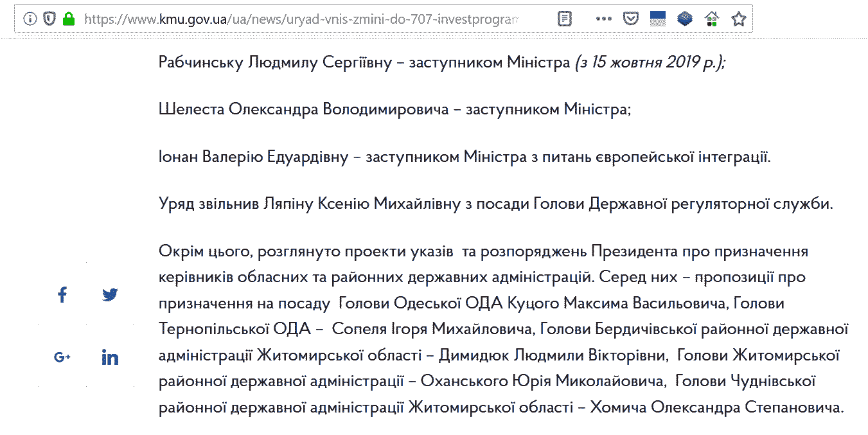This screenshot has width=868, height=435.
Task: Click the sentence about Ляпіну Ксенію Михайлівну
Action: [495, 205]
